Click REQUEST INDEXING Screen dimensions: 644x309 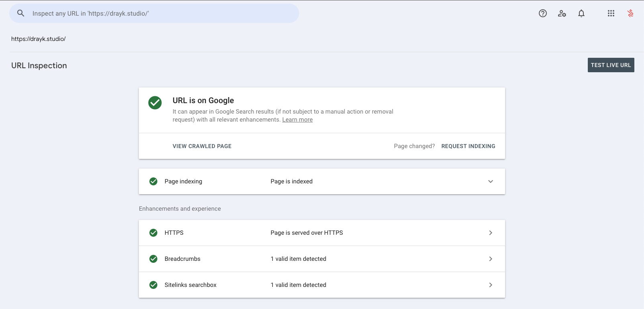click(x=468, y=146)
